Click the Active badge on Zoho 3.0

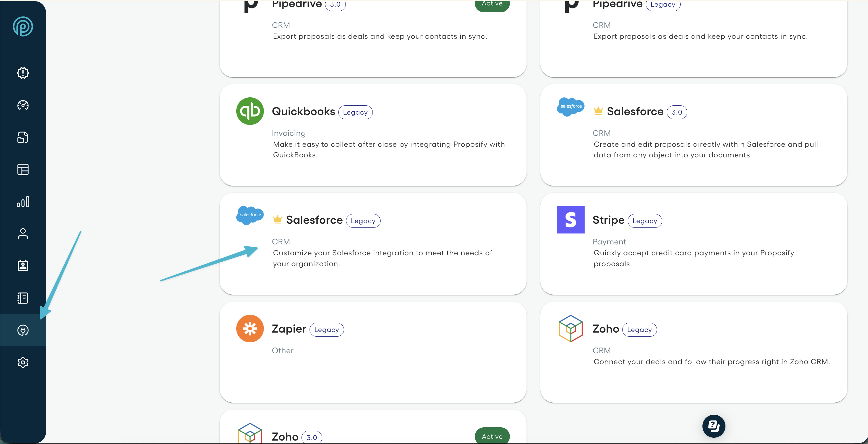point(492,436)
